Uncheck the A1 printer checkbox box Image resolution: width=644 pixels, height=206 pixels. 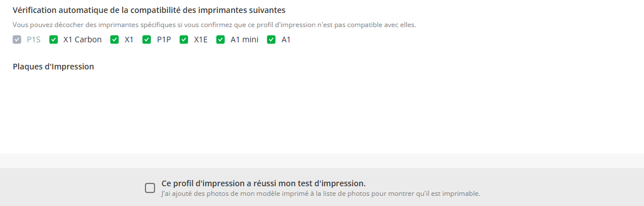(271, 40)
